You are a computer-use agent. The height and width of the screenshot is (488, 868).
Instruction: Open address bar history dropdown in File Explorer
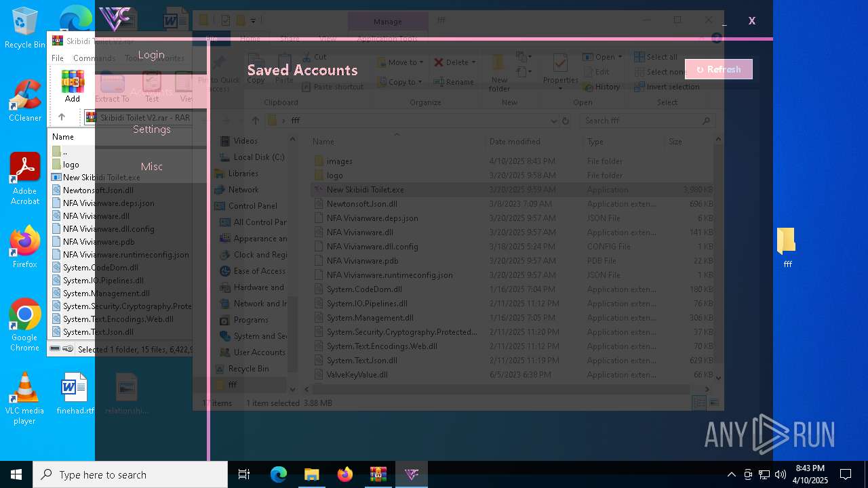554,121
